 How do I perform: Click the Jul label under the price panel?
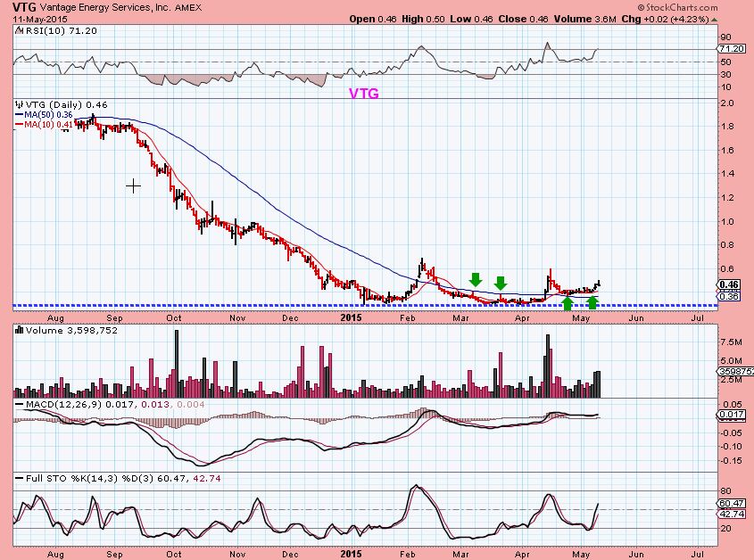click(697, 317)
